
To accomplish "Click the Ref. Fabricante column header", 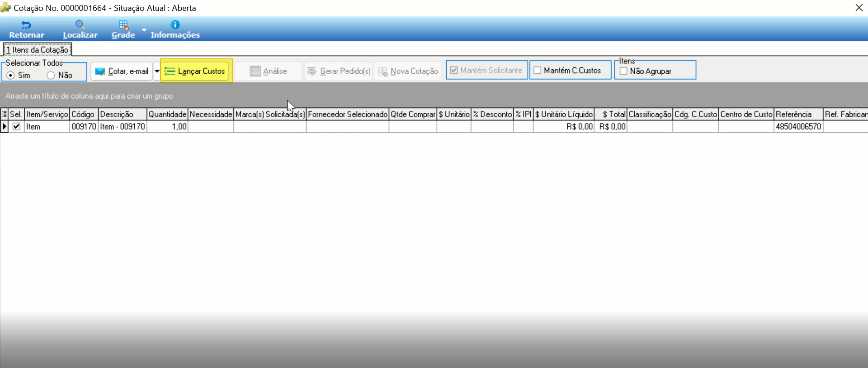I will pos(845,114).
